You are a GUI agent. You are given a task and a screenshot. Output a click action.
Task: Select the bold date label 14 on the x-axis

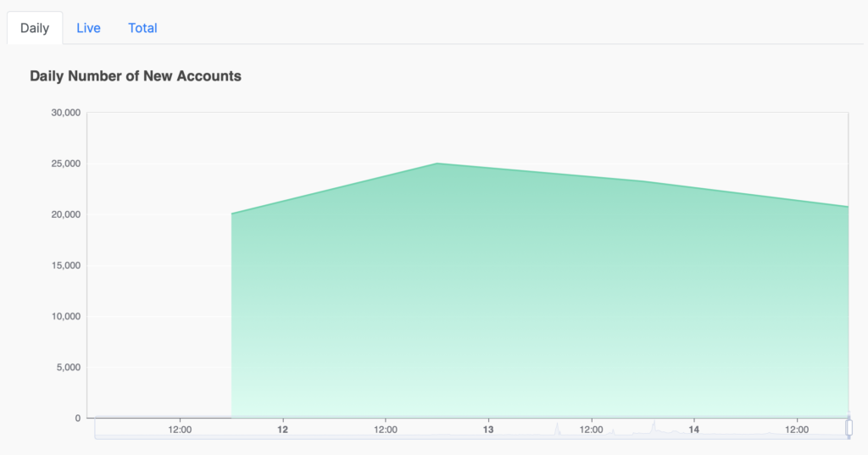[694, 430]
